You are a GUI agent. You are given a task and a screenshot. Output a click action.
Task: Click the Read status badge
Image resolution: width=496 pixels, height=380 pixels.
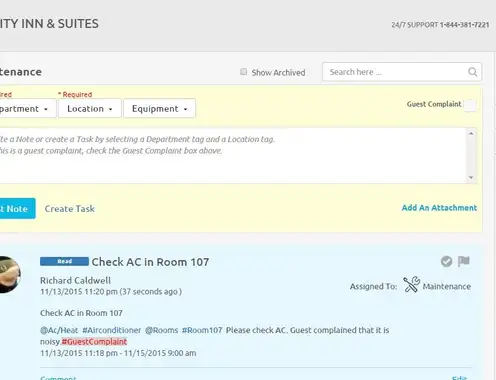click(x=64, y=261)
